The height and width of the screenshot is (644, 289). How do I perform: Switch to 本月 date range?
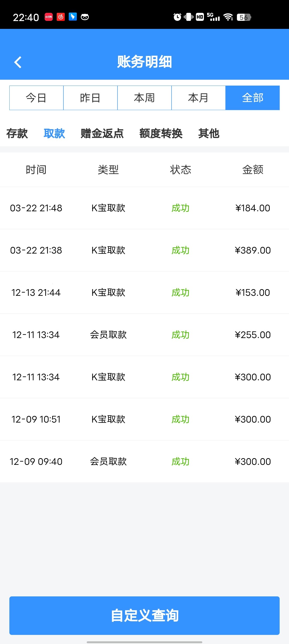[x=198, y=98]
